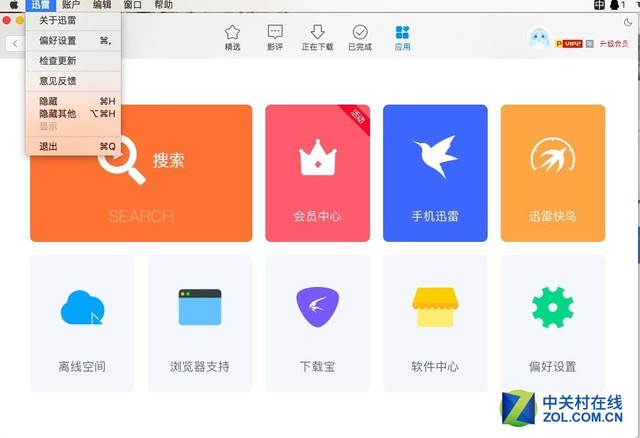Show the 正在下载 downloading list
The width and height of the screenshot is (640, 438).
tap(317, 38)
